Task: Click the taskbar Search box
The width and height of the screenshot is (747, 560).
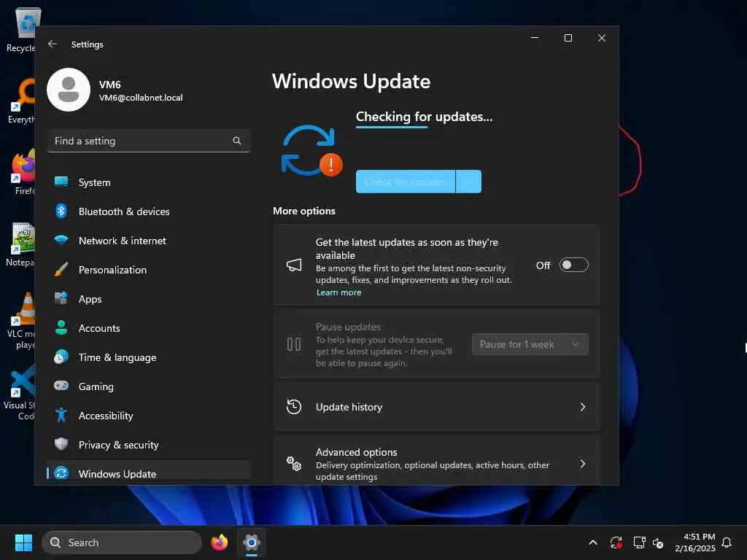Action: (122, 542)
